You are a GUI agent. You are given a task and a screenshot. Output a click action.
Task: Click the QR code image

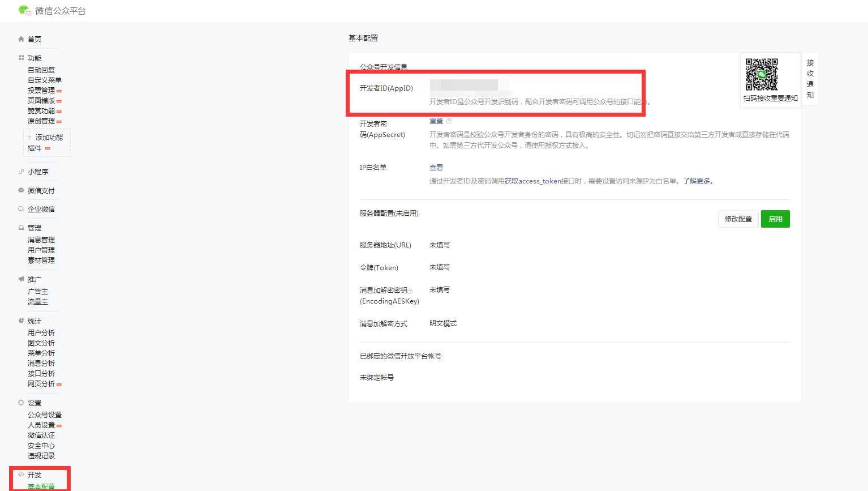tap(762, 74)
